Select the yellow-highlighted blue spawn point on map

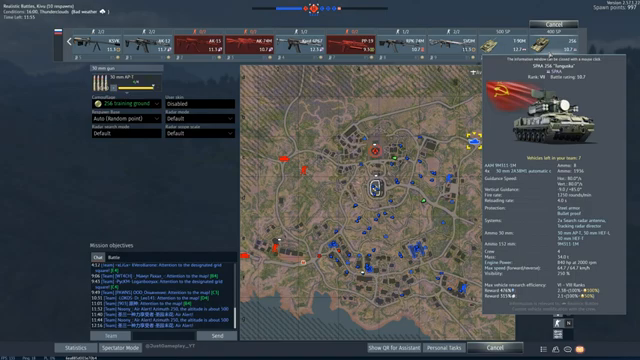click(x=474, y=141)
